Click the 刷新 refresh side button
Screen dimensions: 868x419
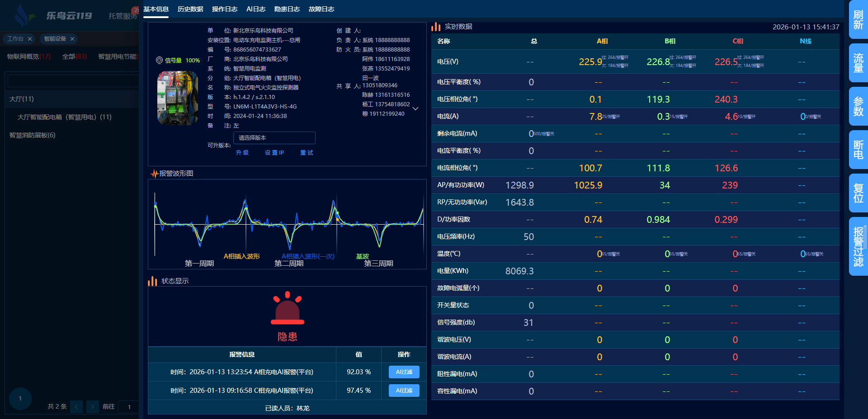(x=858, y=19)
